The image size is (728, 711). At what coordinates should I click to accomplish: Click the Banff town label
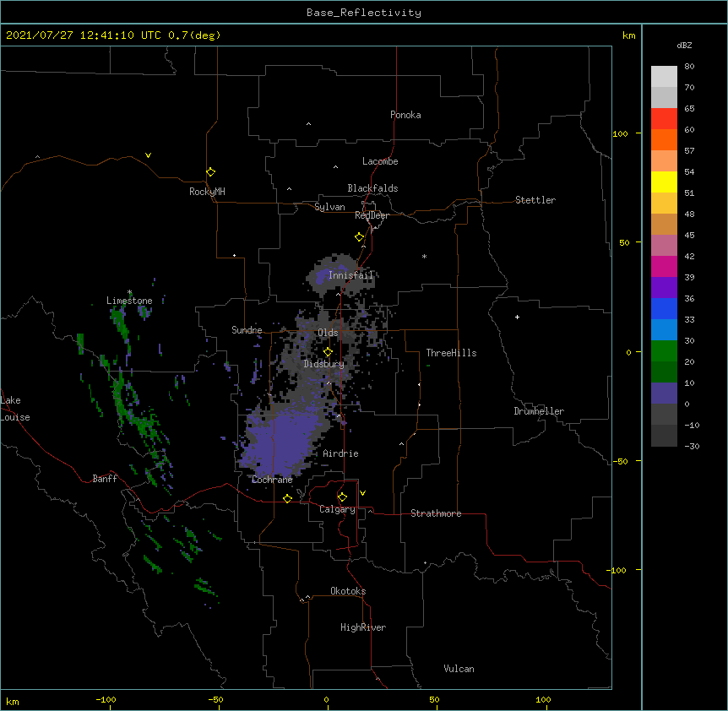click(x=105, y=479)
